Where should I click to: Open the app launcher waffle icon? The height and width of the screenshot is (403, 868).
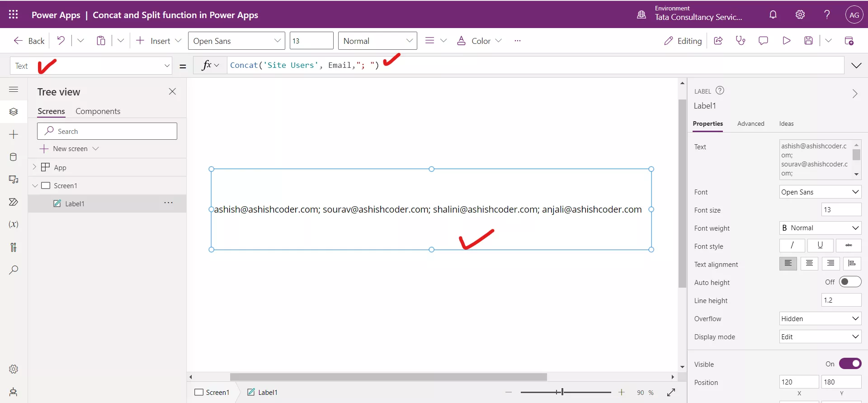(x=14, y=14)
